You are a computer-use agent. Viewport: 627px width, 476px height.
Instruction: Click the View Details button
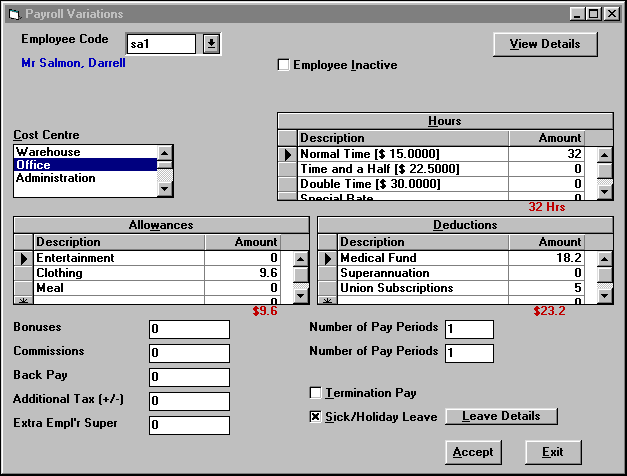(544, 44)
